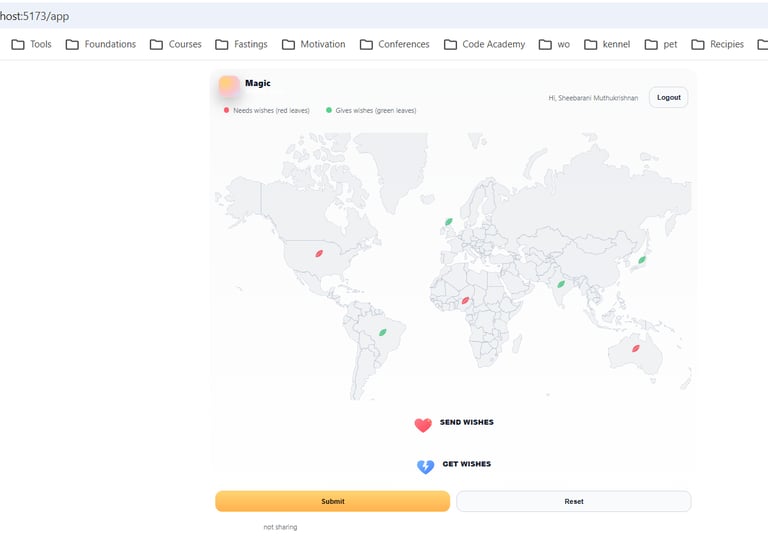The width and height of the screenshot is (768, 550).
Task: Click the red heart Send Wishes icon
Action: 423,425
